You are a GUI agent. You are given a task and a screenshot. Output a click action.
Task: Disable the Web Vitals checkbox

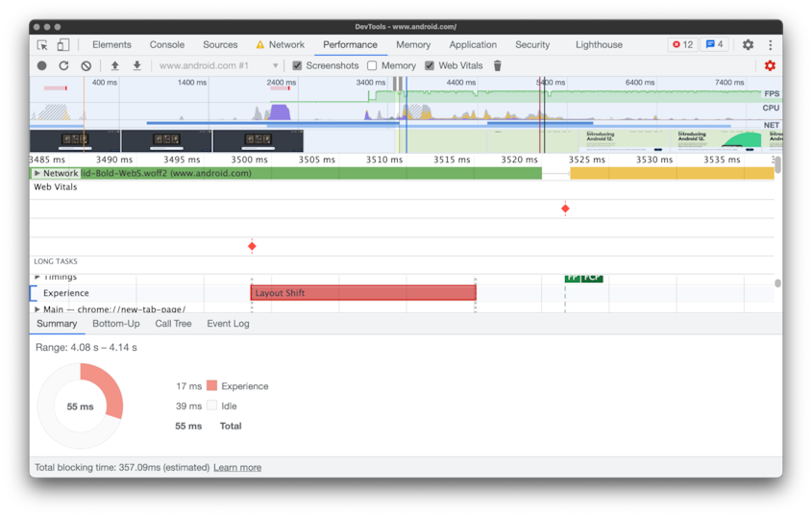tap(430, 66)
